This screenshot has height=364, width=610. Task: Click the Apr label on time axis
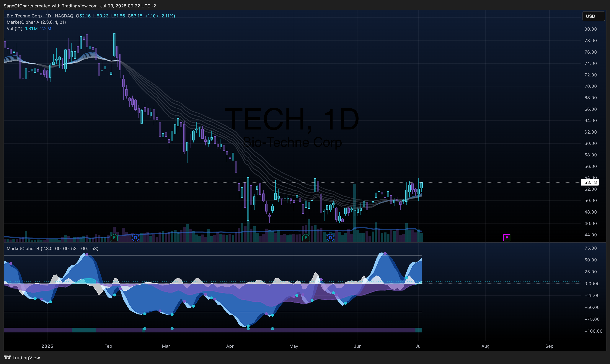tap(230, 346)
